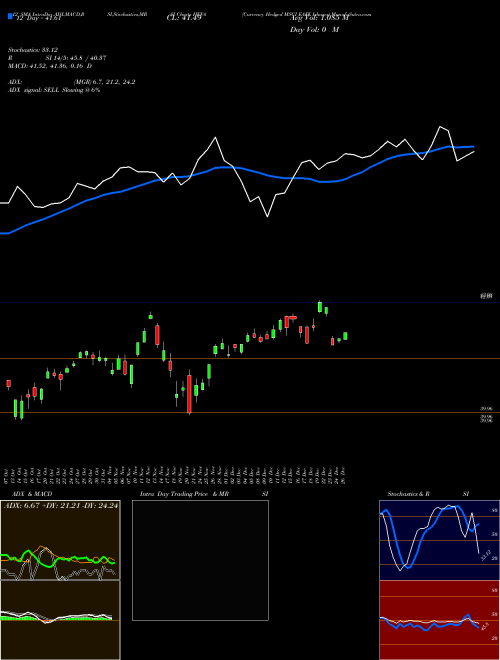Click the 33.12 value label in Stochastics panel

pyautogui.click(x=485, y=555)
